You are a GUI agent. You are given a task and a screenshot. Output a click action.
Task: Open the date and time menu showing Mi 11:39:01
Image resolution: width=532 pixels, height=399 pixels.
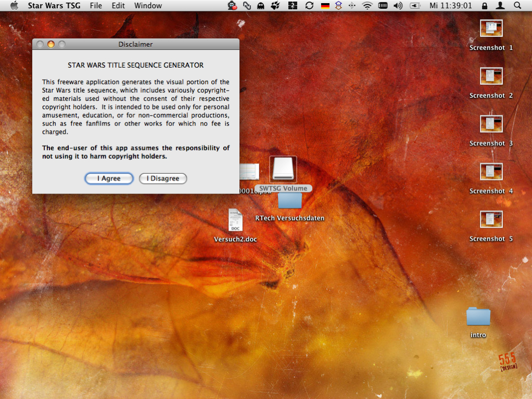coord(451,5)
